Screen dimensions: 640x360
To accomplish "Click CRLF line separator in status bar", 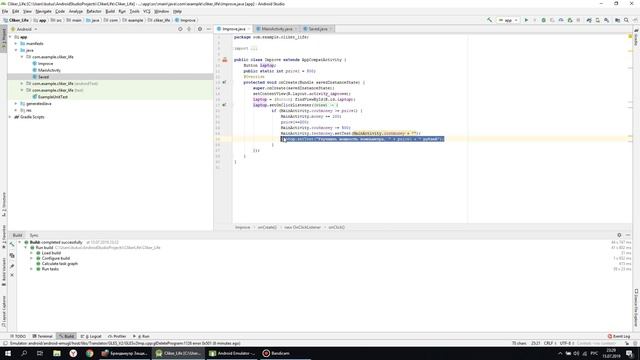I will 550,343.
